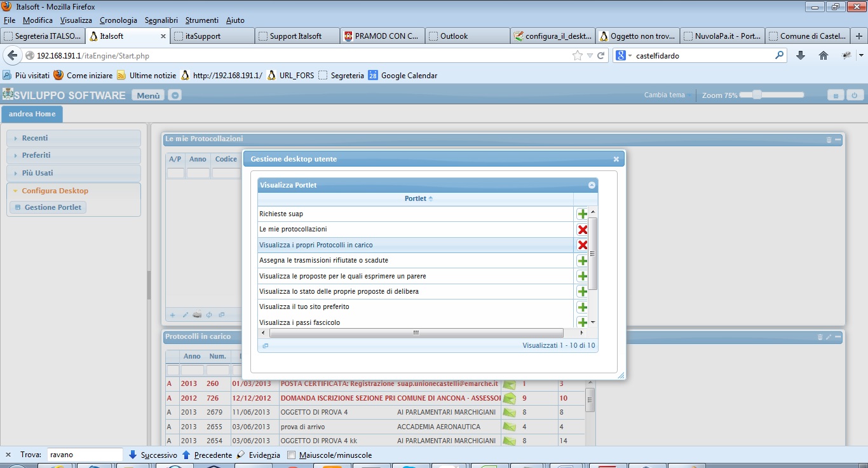Toggle Maiuscole/minuscole checkbox in find bar
Viewport: 868px width, 468px height.
click(292, 455)
